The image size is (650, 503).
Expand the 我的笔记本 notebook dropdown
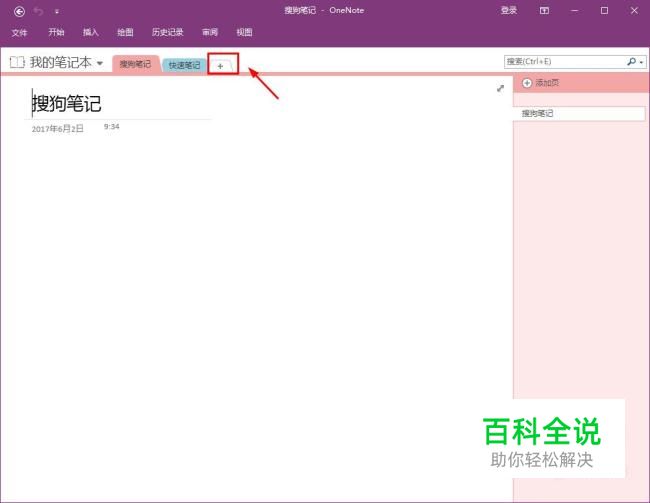click(x=100, y=63)
